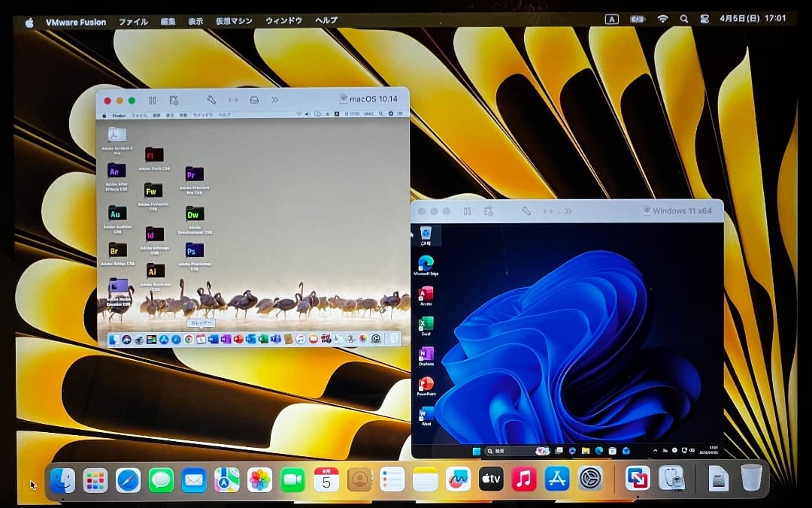Toggle the input source A indicator in menu bar
The width and height of the screenshot is (812, 508).
pos(611,19)
